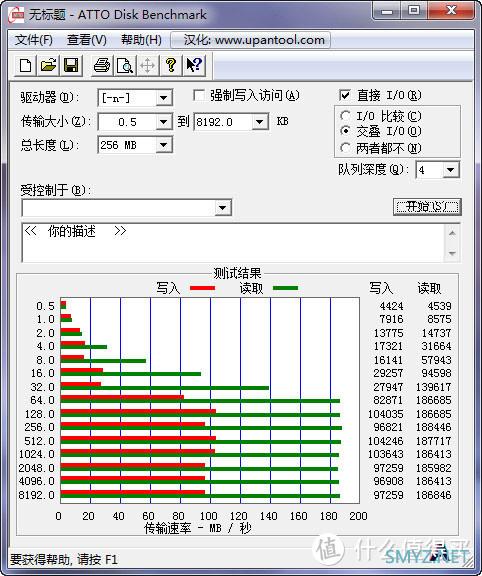This screenshot has width=482, height=576.
Task: Expand transfer size start 0.5 dropdown
Action: (x=163, y=122)
